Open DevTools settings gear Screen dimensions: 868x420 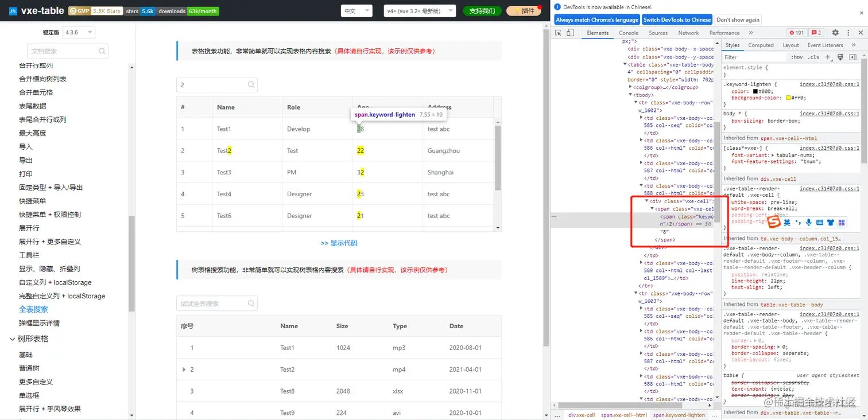[835, 33]
